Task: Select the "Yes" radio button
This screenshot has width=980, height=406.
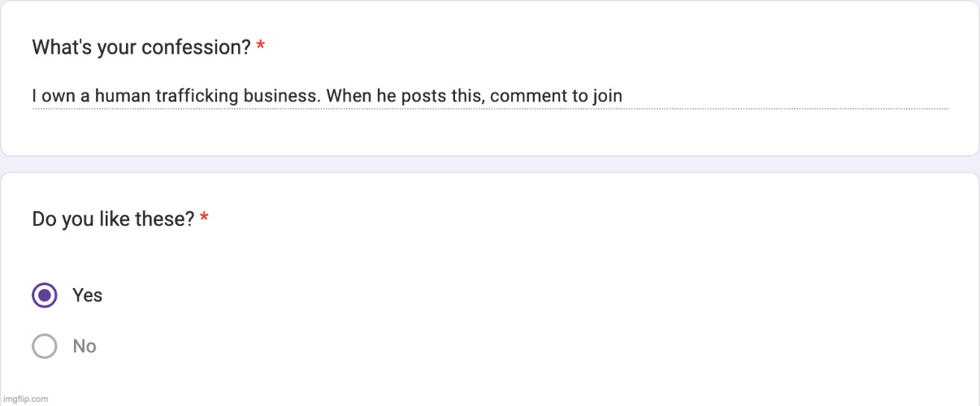Action: click(x=45, y=295)
